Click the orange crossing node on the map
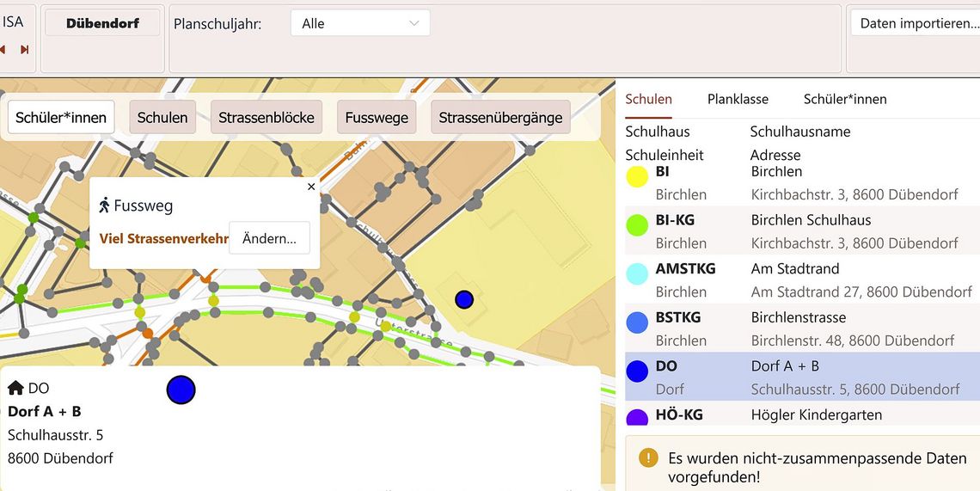Image resolution: width=980 pixels, height=491 pixels. [x=148, y=334]
